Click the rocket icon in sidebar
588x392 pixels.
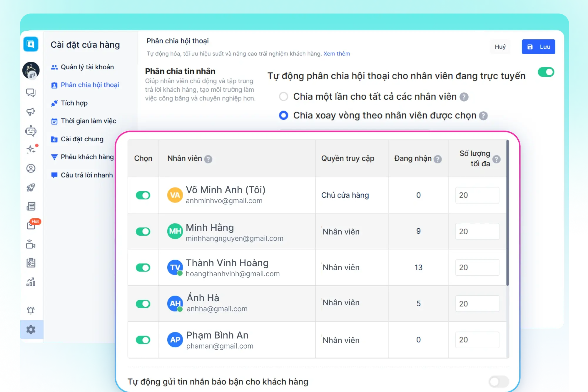pyautogui.click(x=31, y=187)
